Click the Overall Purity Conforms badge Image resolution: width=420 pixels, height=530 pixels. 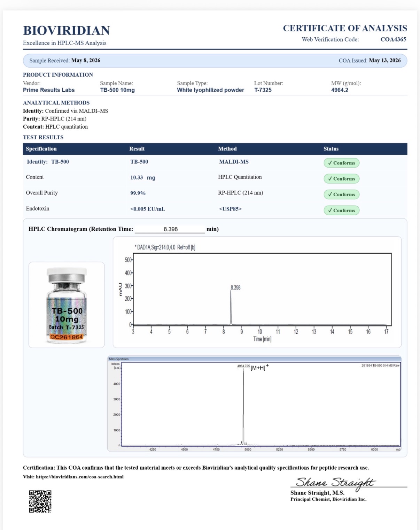pos(341,194)
